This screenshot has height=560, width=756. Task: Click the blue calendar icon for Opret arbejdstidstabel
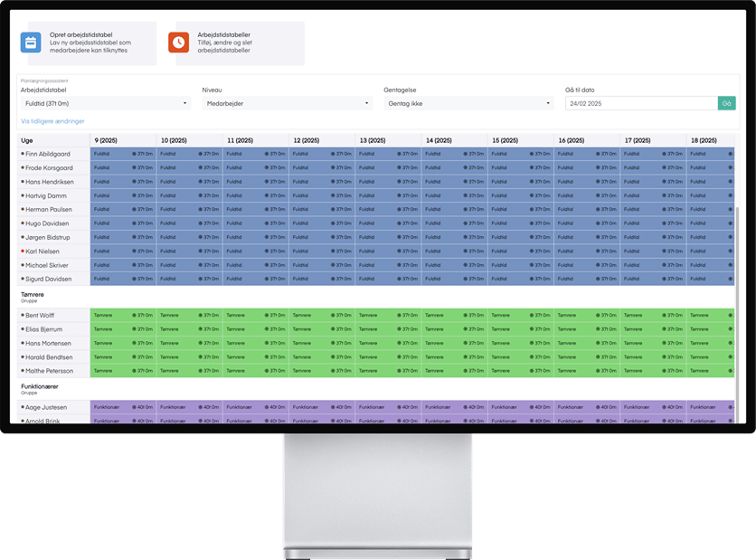click(x=31, y=43)
